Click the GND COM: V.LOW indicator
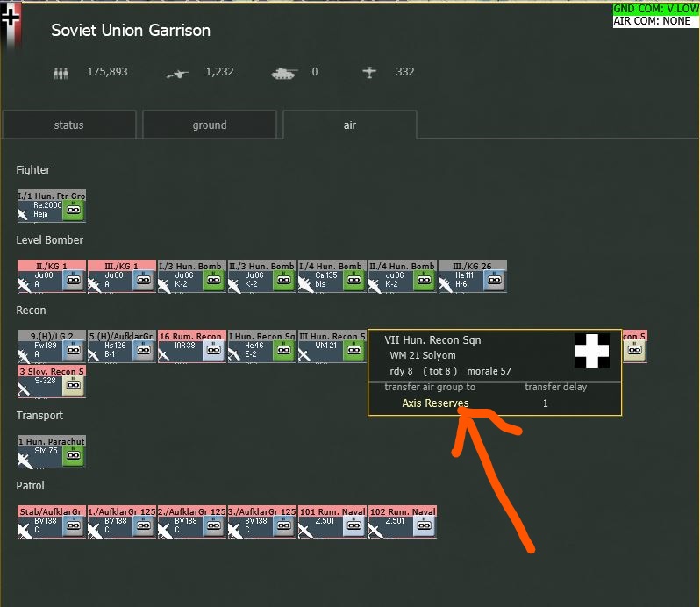Image resolution: width=700 pixels, height=607 pixels. [655, 9]
